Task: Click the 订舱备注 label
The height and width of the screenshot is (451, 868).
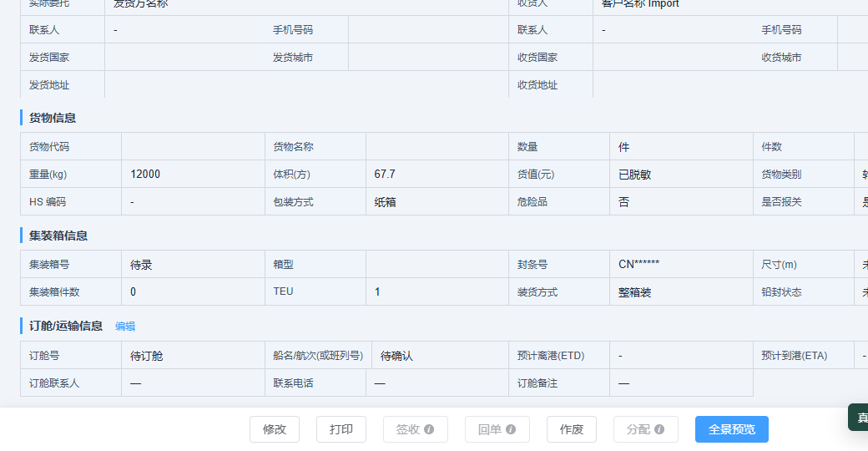Action: pos(537,383)
